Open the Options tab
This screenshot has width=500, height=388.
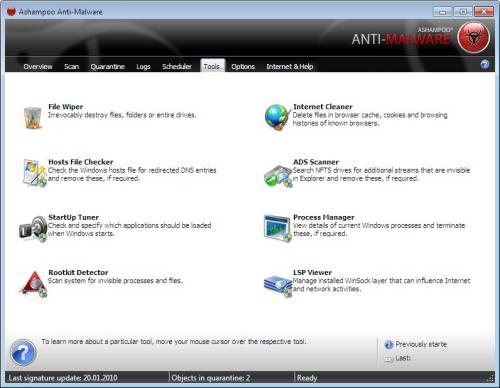tap(243, 67)
